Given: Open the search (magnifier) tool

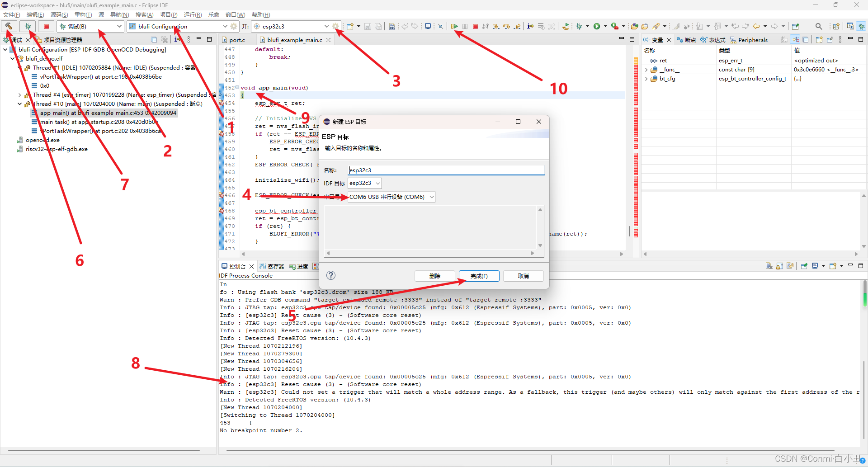Looking at the screenshot, I should point(819,26).
